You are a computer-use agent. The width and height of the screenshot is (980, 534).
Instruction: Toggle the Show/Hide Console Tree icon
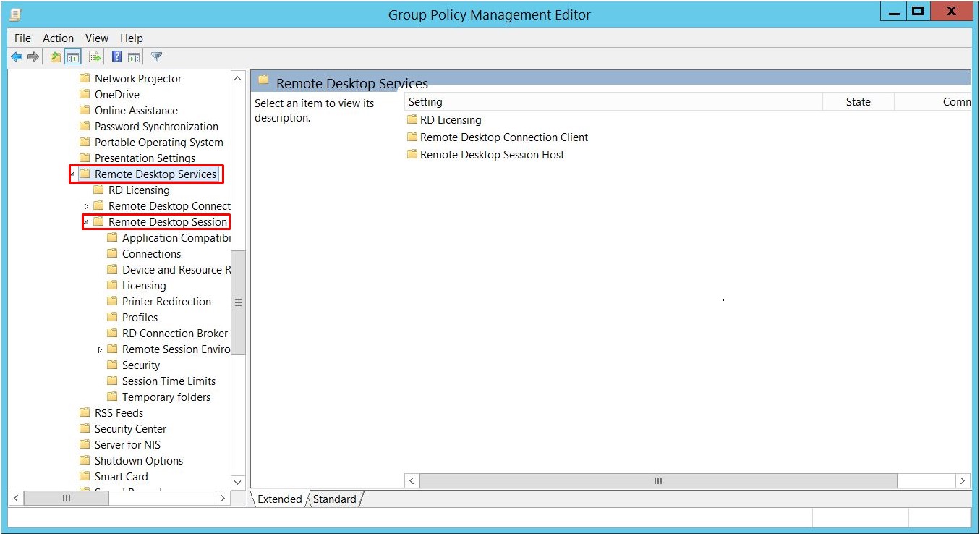tap(72, 57)
